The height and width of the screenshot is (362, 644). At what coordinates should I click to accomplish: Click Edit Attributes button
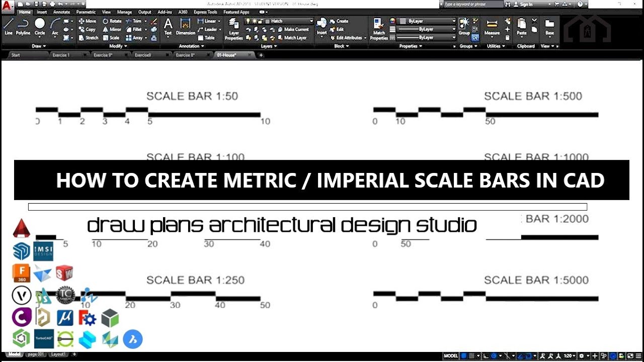(x=348, y=38)
